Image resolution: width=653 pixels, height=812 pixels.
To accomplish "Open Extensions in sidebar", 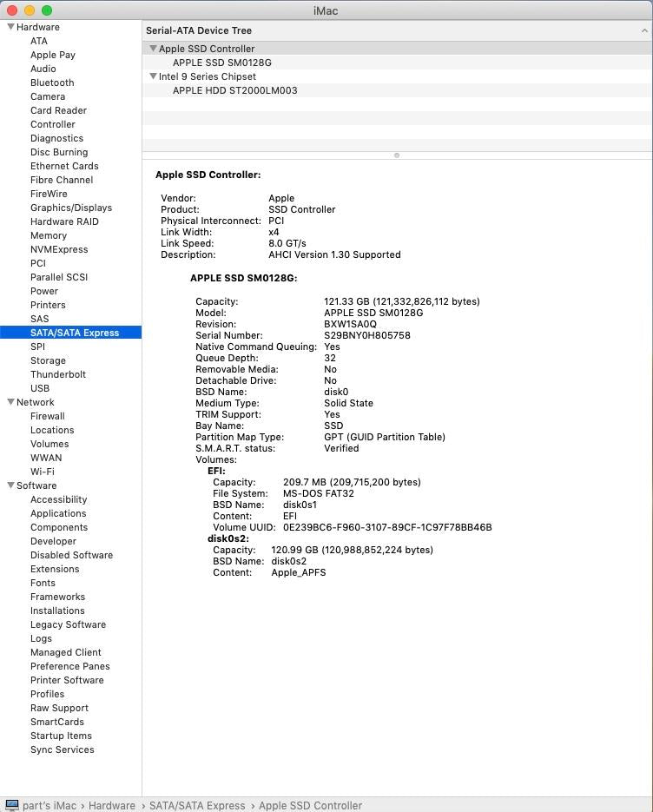I will 55,569.
